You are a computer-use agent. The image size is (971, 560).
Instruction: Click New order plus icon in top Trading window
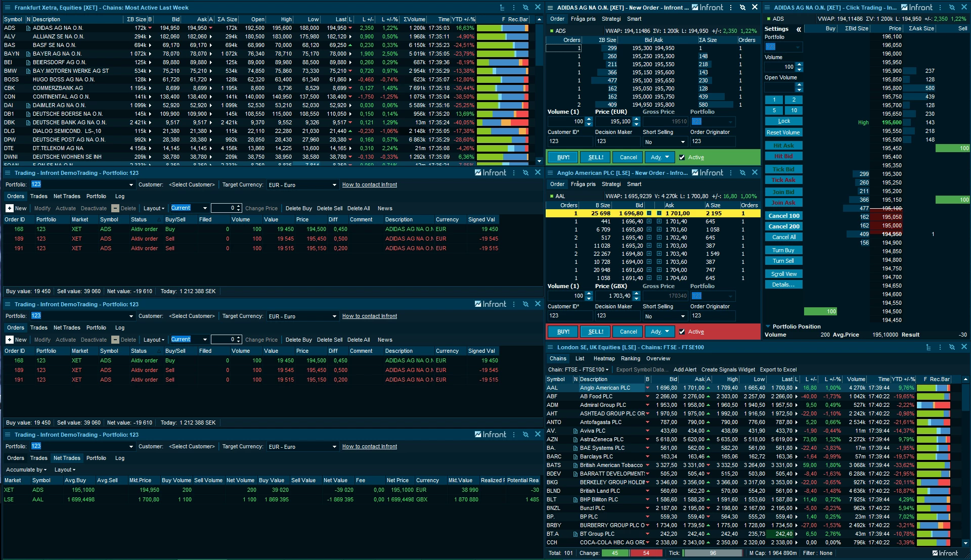(x=10, y=208)
